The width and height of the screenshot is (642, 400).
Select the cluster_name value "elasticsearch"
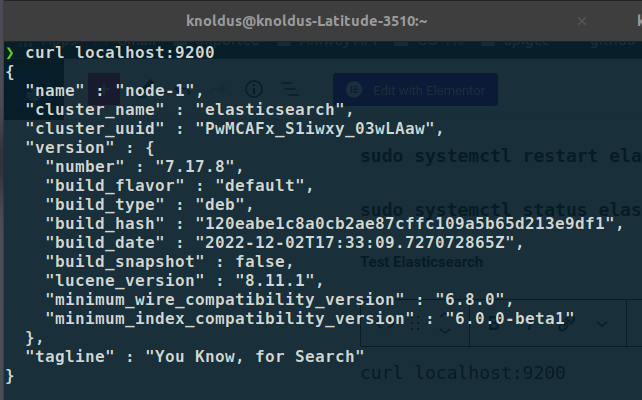click(x=270, y=110)
